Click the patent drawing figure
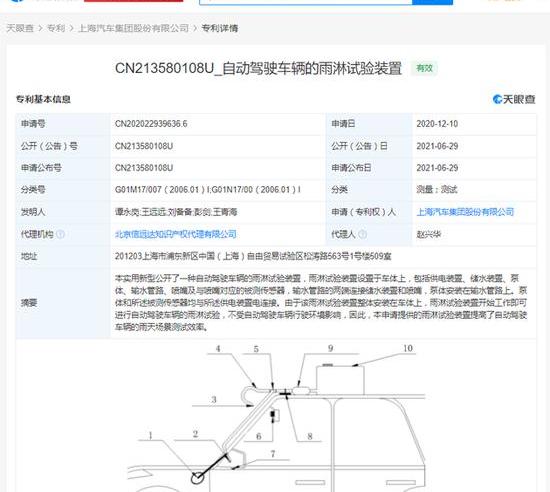 tap(277, 417)
